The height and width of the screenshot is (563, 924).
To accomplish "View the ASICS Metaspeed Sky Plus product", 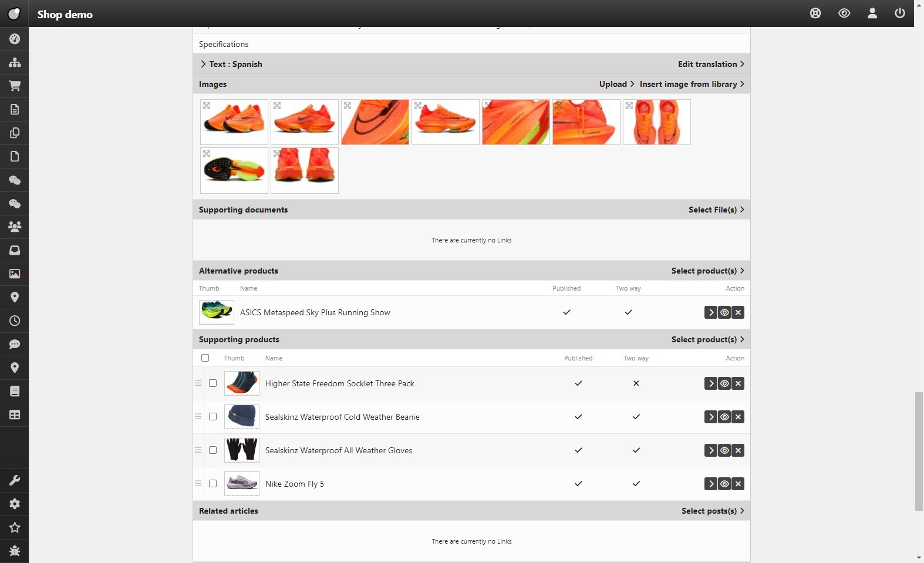I will (x=724, y=312).
